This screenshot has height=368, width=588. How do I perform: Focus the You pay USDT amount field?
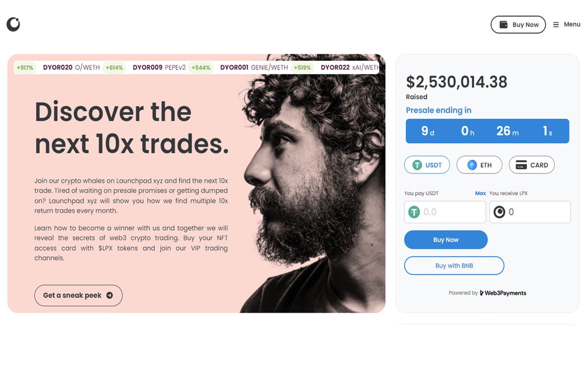click(445, 212)
